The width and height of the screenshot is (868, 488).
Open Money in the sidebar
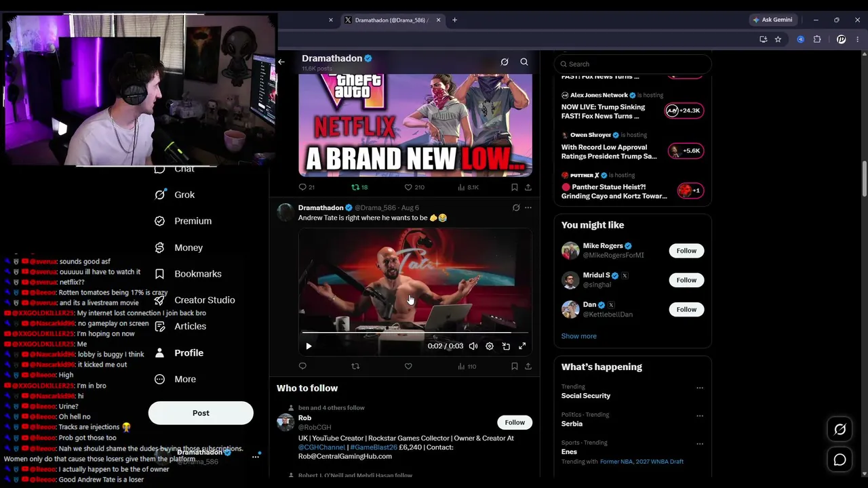pyautogui.click(x=178, y=247)
